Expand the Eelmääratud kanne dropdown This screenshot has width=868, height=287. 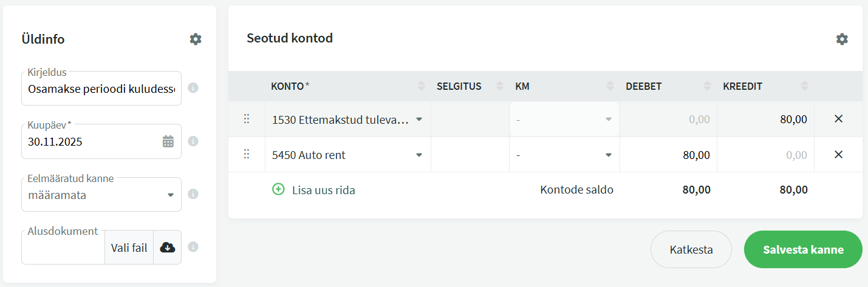pos(170,195)
